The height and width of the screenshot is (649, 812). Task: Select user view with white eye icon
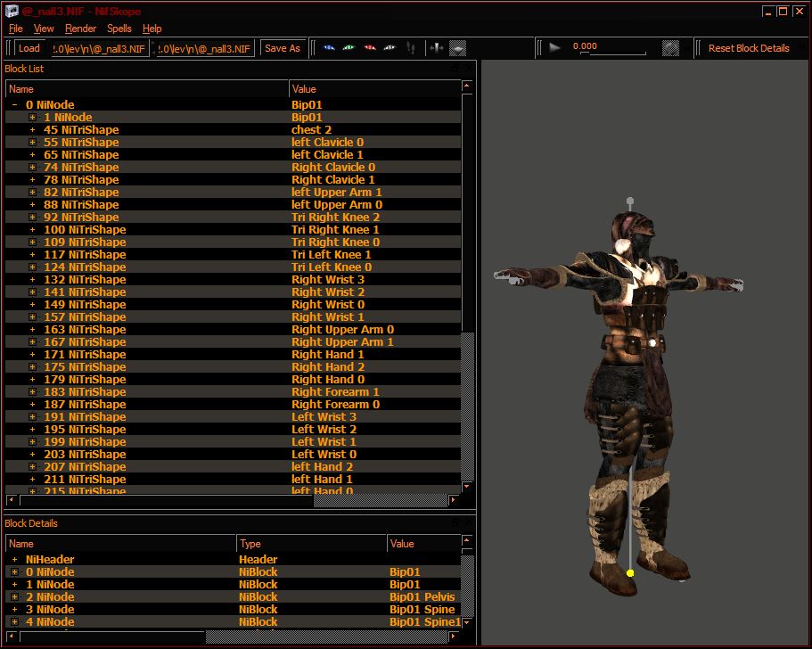click(x=390, y=48)
